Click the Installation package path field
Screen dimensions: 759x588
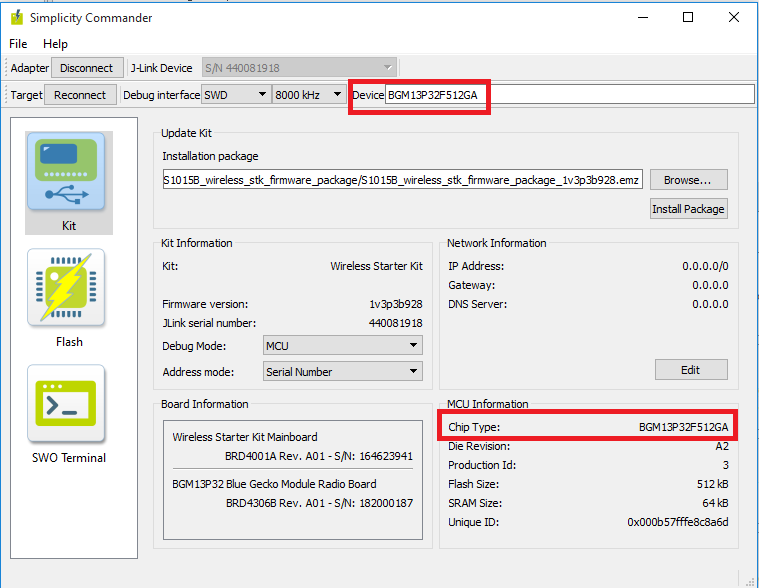[x=402, y=180]
